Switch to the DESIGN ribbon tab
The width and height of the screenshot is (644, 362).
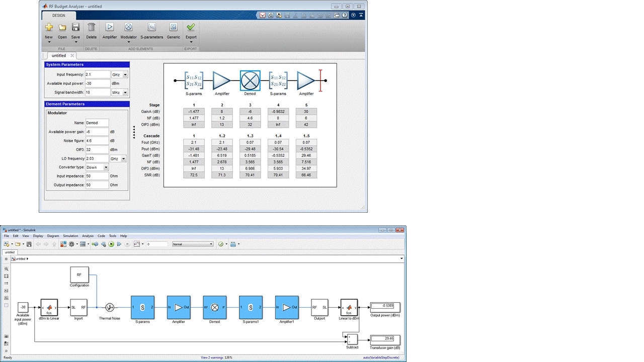click(59, 15)
